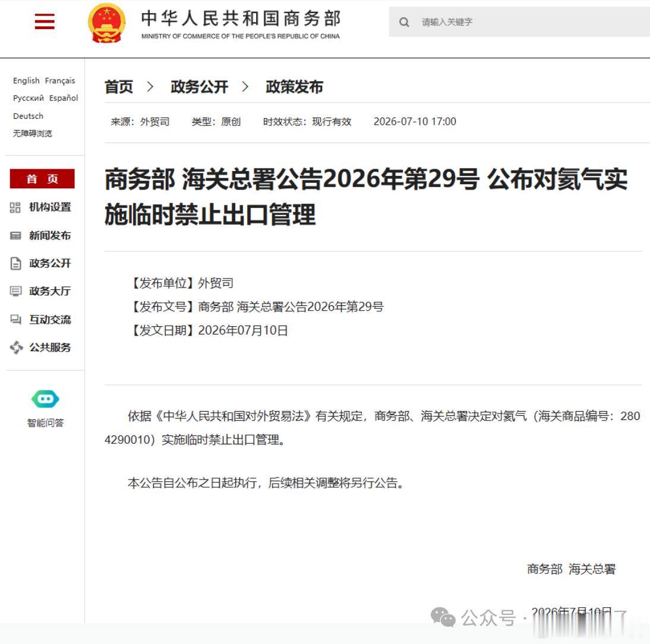Image resolution: width=650 pixels, height=644 pixels.
Task: Click breadcrumb chevron after 政务公开 breadcrumb
Action: click(x=245, y=87)
